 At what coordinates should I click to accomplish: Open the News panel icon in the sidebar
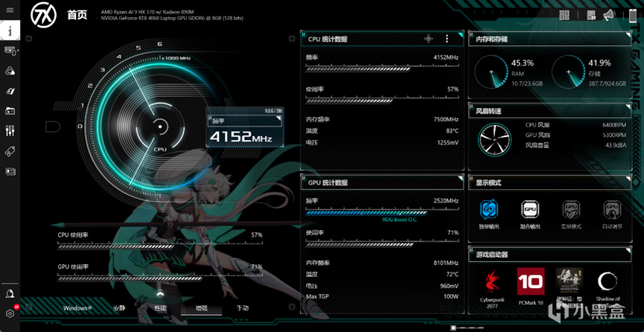pyautogui.click(x=10, y=171)
